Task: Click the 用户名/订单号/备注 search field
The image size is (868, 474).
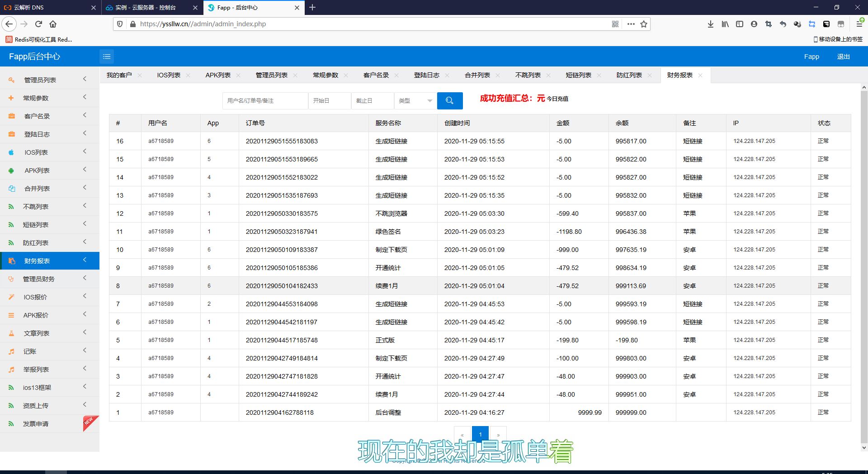Action: pyautogui.click(x=265, y=100)
